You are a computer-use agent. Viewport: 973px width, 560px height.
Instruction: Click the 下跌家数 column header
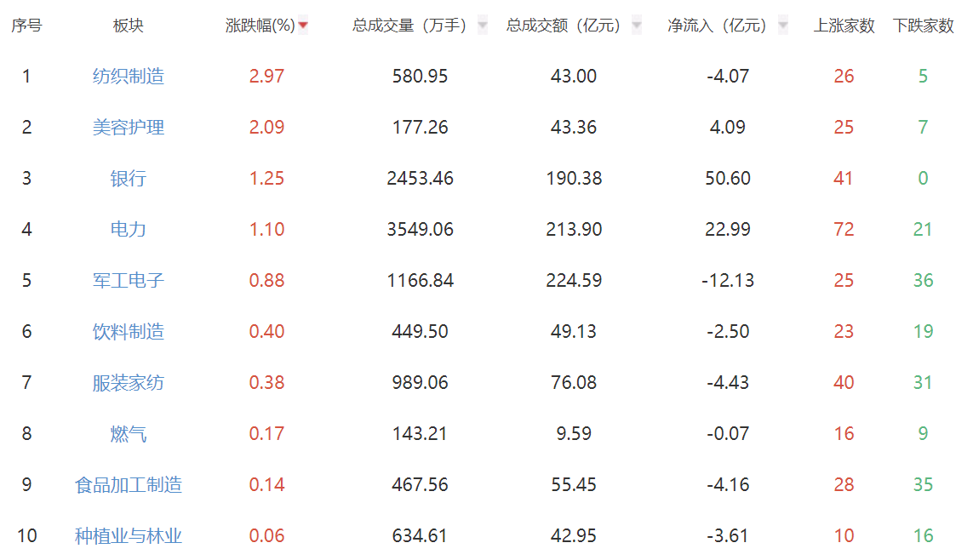(x=924, y=26)
